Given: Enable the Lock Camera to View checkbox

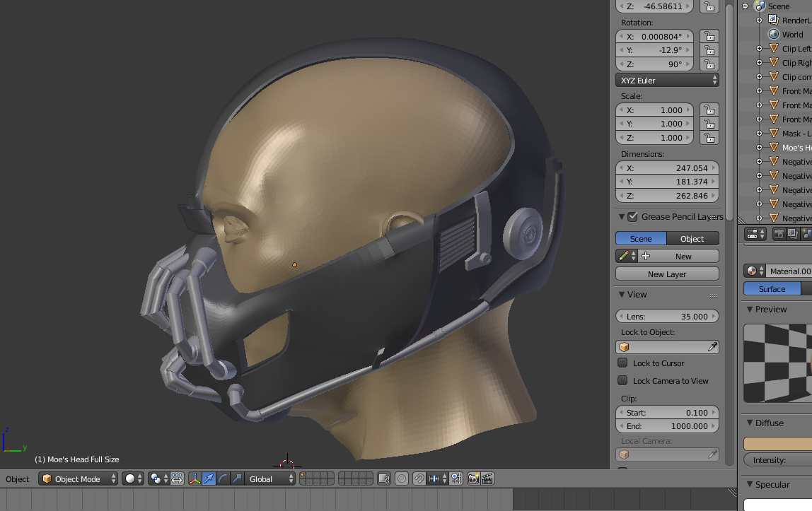Looking at the screenshot, I should (x=622, y=381).
